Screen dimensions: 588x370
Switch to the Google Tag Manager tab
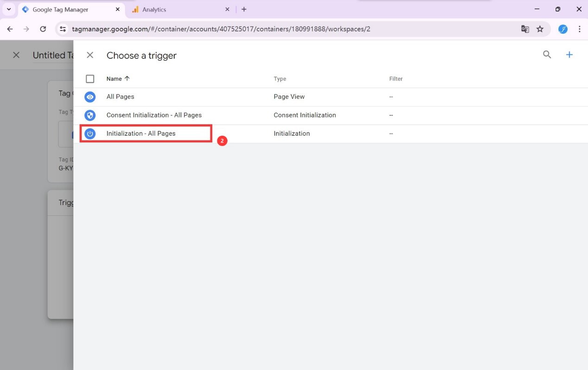(72, 9)
